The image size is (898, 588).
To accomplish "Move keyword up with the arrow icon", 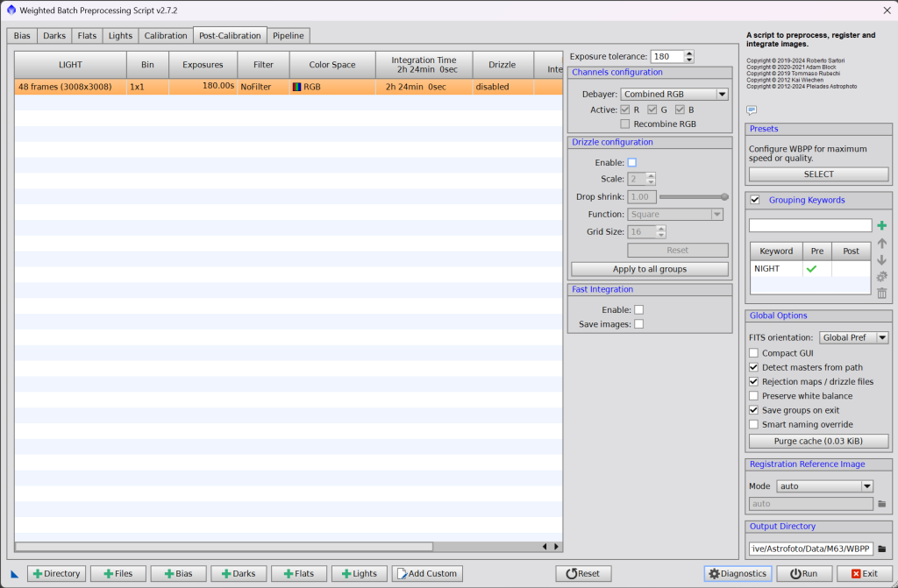I will pyautogui.click(x=881, y=243).
